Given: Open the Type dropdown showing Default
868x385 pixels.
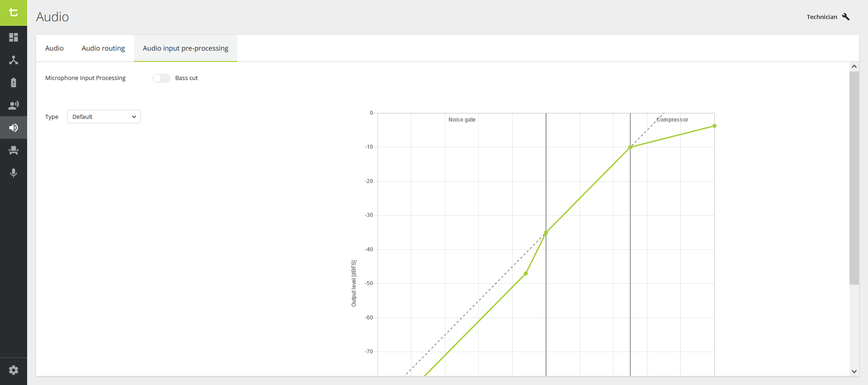Looking at the screenshot, I should pyautogui.click(x=104, y=117).
